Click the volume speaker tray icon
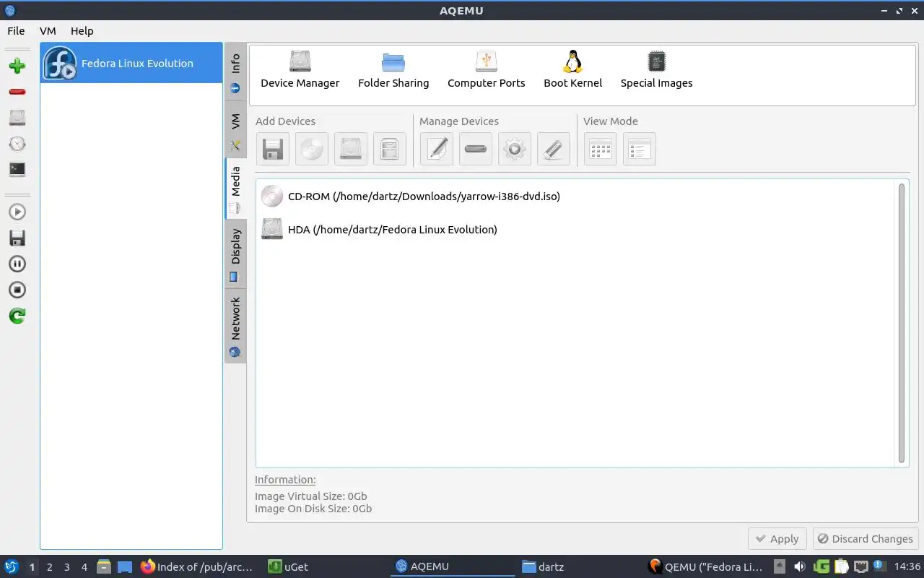 (x=800, y=567)
